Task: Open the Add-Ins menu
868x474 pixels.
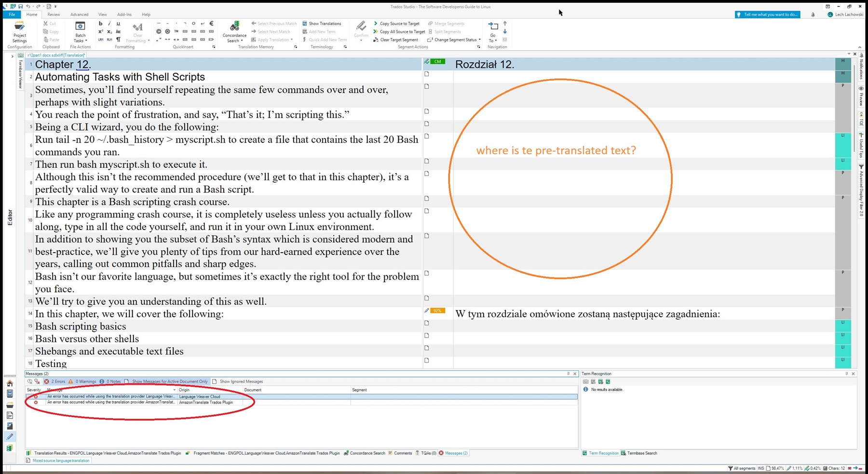Action: pos(124,14)
